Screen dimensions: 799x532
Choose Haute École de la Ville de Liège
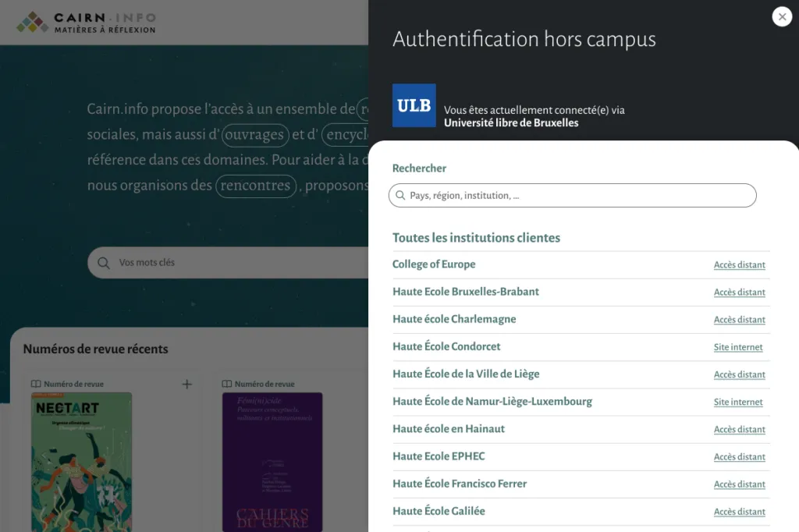(466, 374)
